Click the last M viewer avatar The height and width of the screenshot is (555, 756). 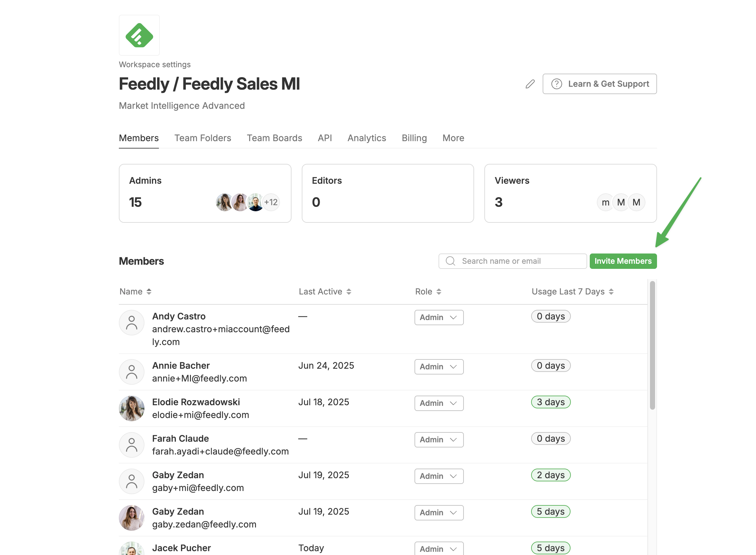(636, 202)
